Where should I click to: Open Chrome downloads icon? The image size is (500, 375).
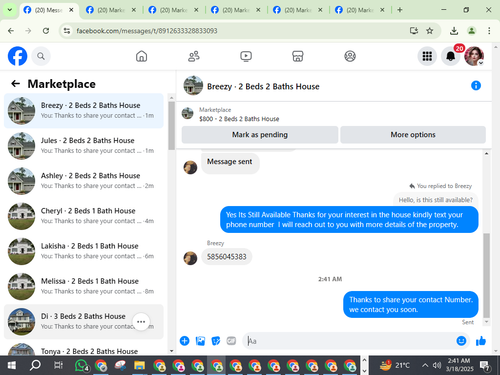pos(454,31)
